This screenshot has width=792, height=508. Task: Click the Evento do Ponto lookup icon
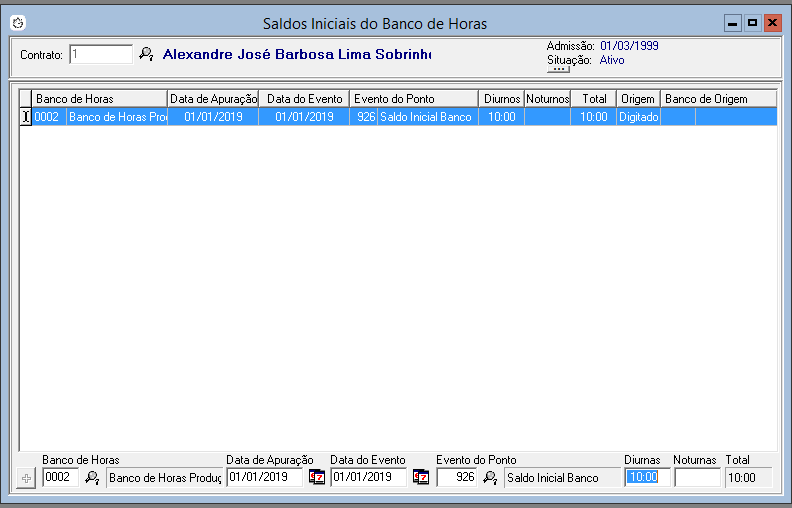click(490, 478)
